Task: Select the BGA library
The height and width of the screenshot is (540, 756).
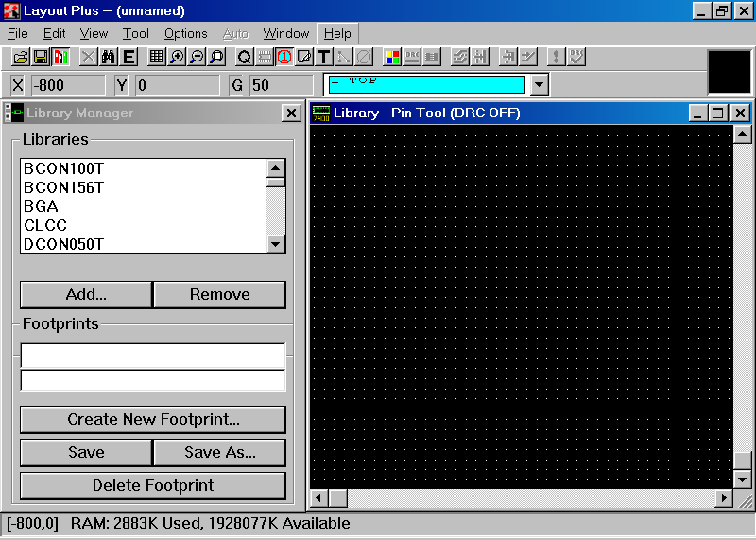Action: [144, 206]
